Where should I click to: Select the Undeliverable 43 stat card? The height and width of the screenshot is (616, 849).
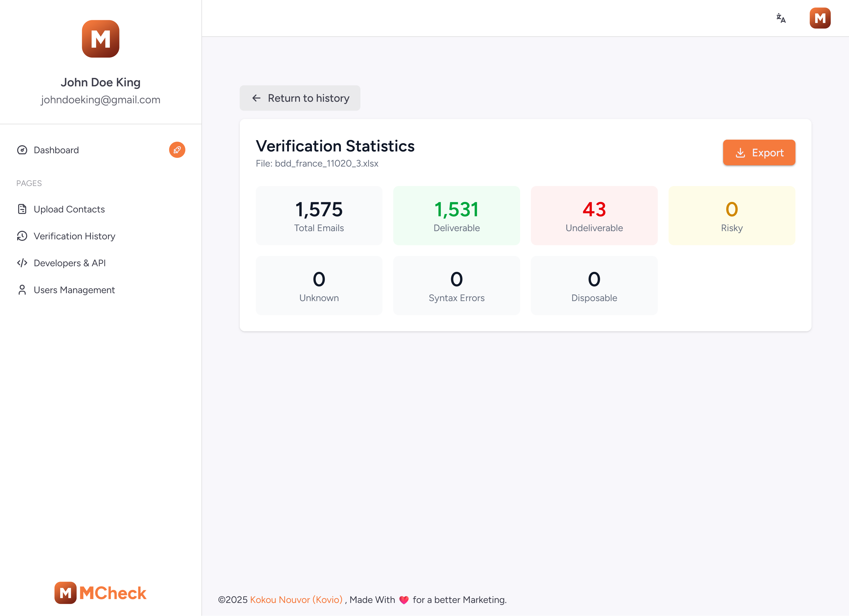coord(594,215)
